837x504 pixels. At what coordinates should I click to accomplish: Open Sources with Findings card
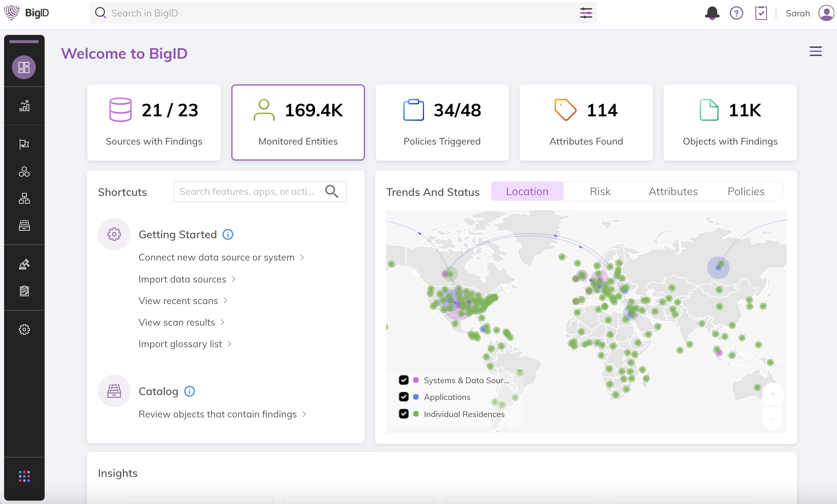coord(154,123)
